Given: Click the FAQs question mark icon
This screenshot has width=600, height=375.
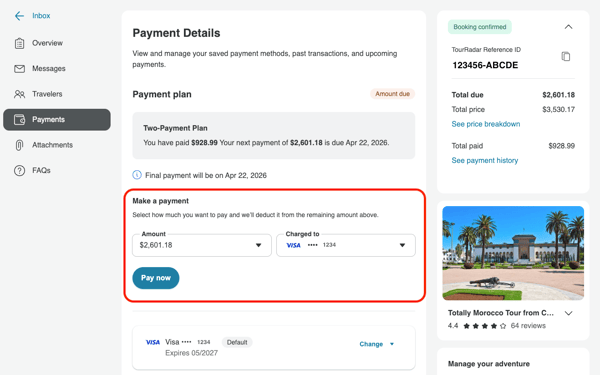Looking at the screenshot, I should (x=19, y=171).
